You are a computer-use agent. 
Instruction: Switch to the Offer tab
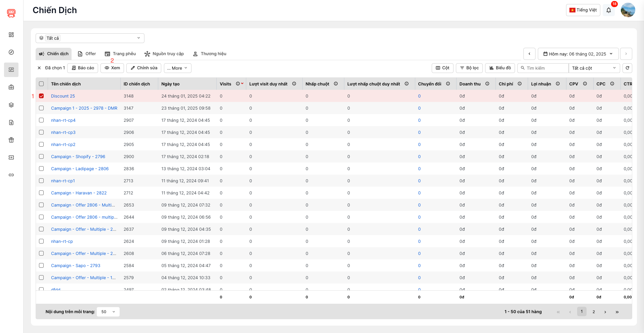click(x=87, y=54)
